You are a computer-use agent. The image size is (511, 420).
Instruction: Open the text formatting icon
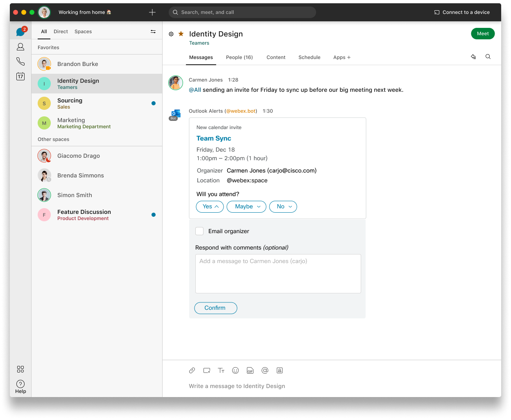coord(221,370)
